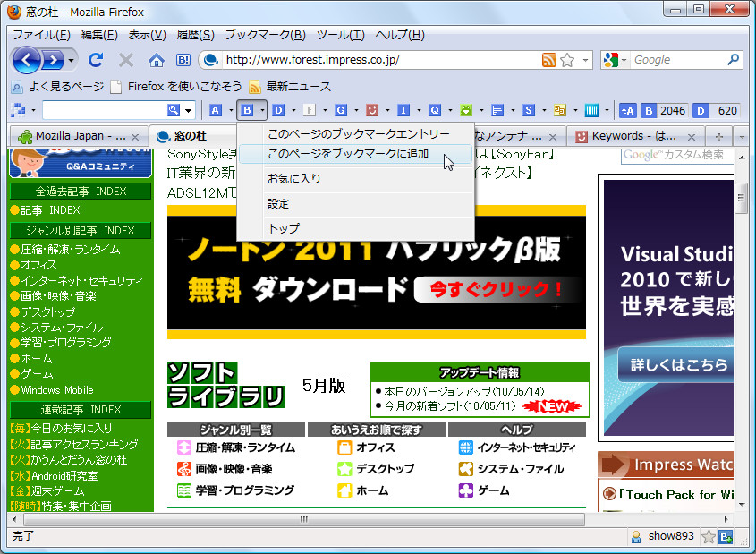The width and height of the screenshot is (756, 554).
Task: Open the dropdown arrow next to the B icon
Action: [261, 111]
